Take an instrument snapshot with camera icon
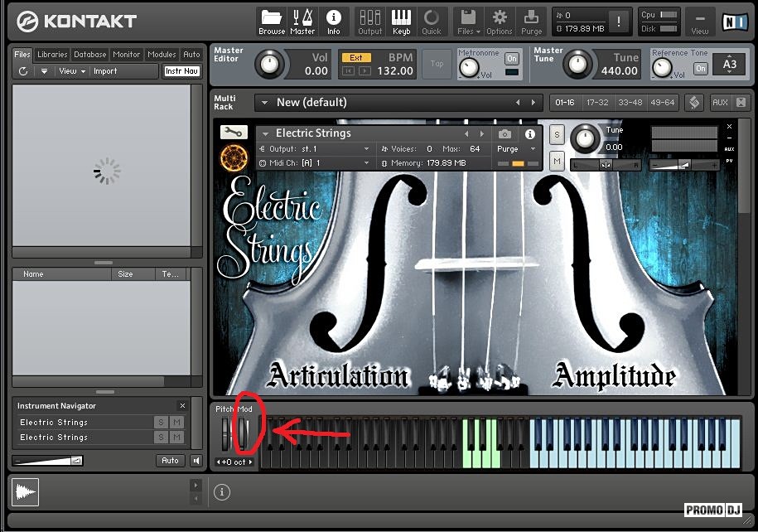The height and width of the screenshot is (532, 758). [x=505, y=133]
